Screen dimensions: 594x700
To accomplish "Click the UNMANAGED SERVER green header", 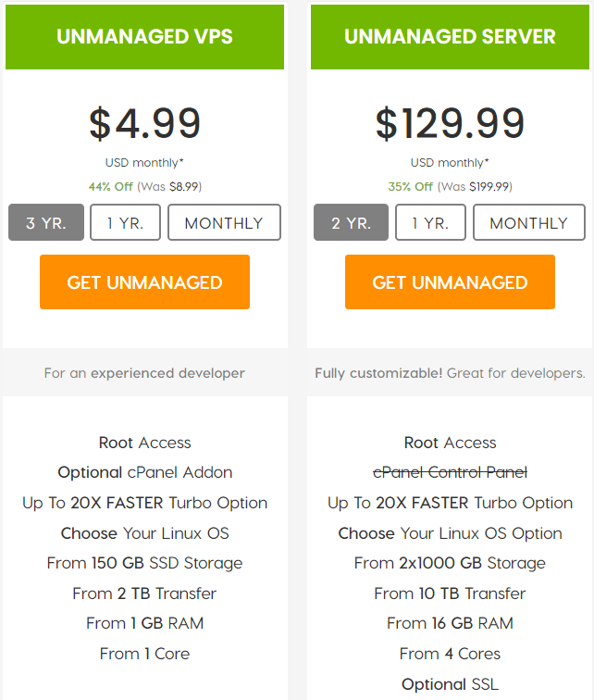I will click(x=450, y=37).
